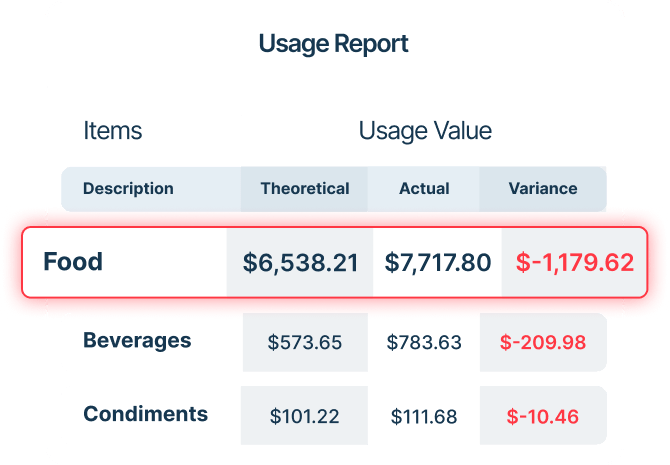670x465 pixels.
Task: Click Condiments variance $-10.46
Action: [x=543, y=416]
